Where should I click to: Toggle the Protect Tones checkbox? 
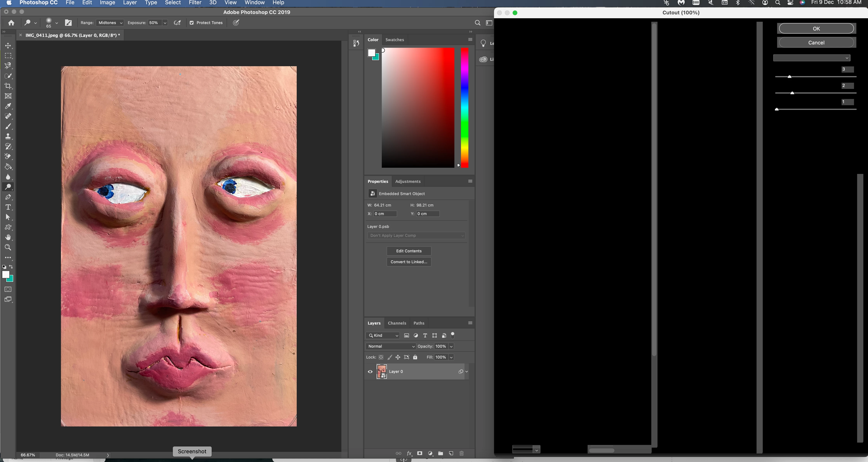[191, 23]
